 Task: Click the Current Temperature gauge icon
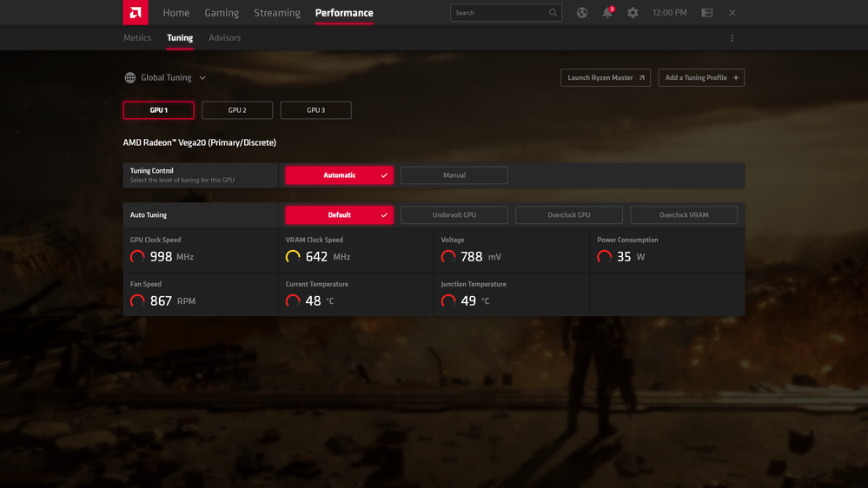(x=293, y=301)
